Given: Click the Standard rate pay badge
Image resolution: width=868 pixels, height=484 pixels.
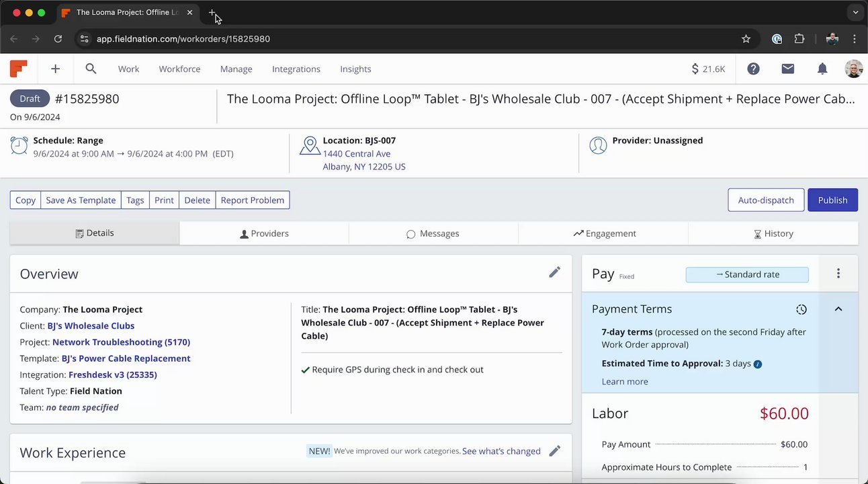Looking at the screenshot, I should point(747,274).
